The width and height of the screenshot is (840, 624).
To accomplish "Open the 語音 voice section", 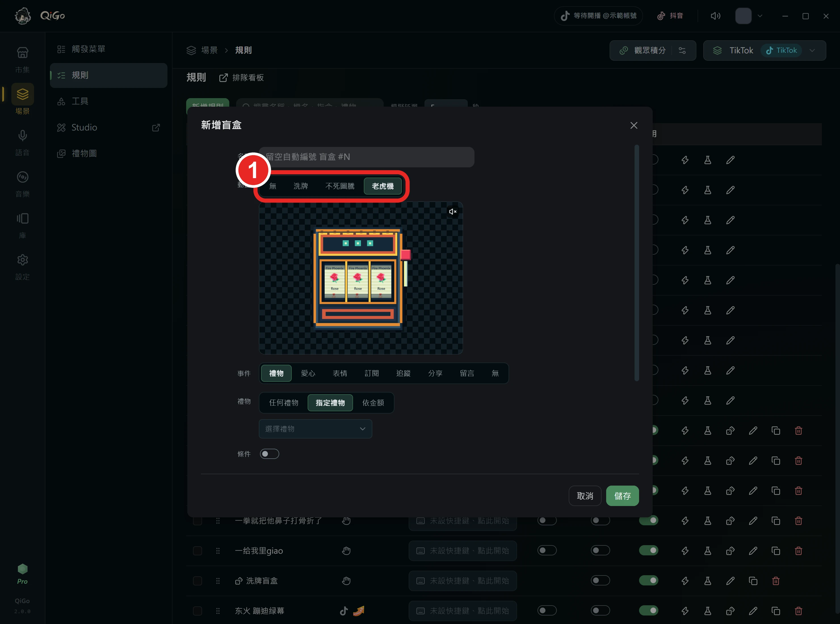I will [x=22, y=142].
